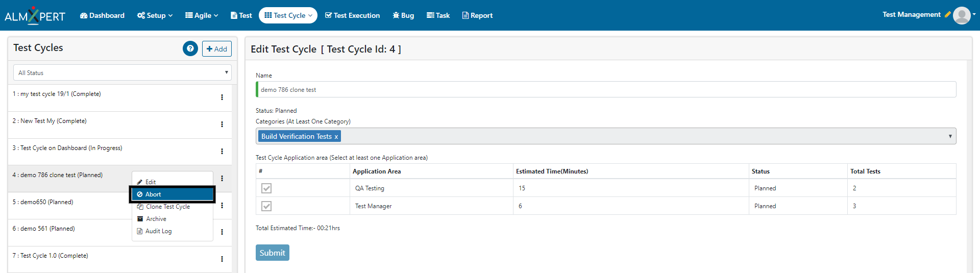
Task: Open options menu for Test Cycle 1.0
Action: [222, 259]
